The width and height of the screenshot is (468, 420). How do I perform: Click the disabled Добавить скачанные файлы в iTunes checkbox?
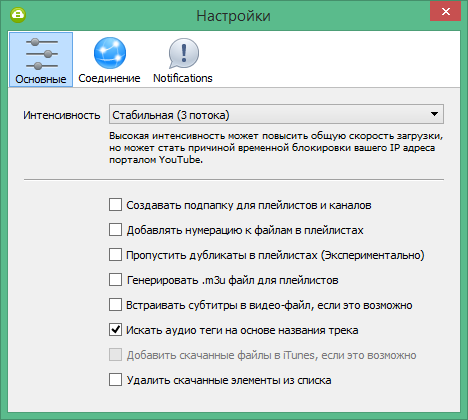115,355
